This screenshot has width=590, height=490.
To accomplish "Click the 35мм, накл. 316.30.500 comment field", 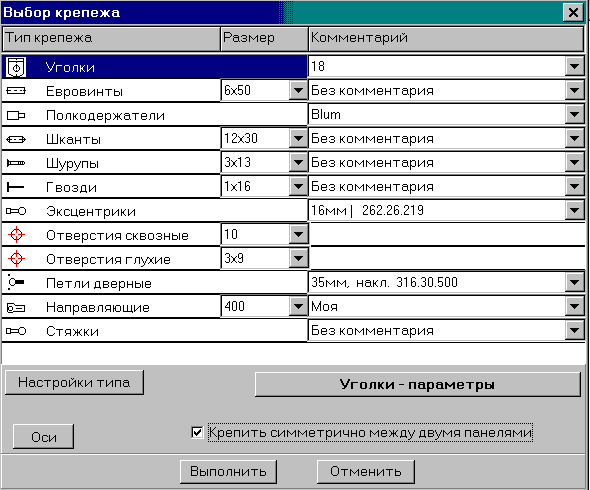I will click(437, 283).
